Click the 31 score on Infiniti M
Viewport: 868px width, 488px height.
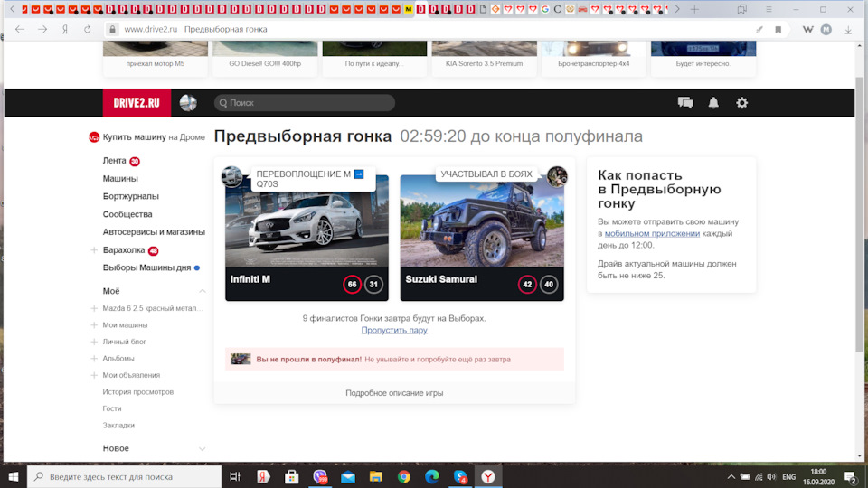(x=373, y=285)
